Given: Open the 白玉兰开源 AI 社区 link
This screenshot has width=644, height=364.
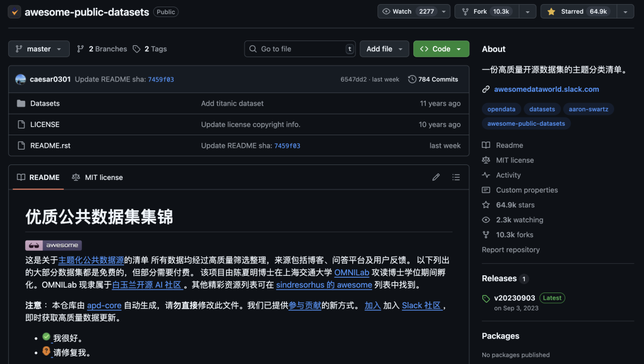Looking at the screenshot, I should [148, 285].
